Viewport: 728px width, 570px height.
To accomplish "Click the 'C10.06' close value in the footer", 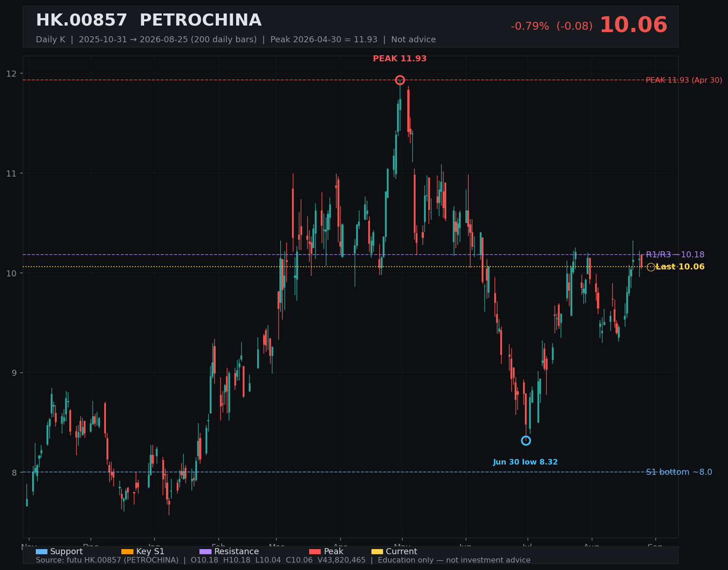I will 299,560.
